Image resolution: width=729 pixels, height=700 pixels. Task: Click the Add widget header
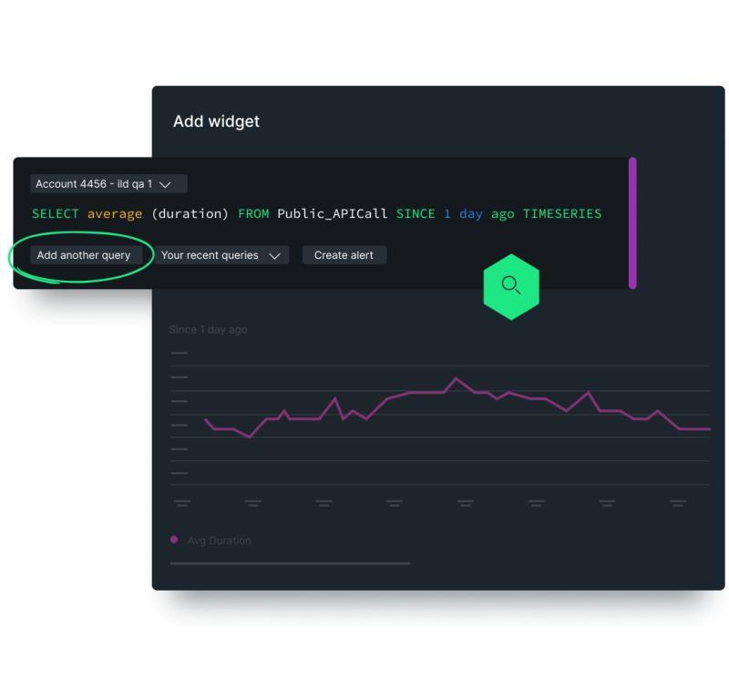pos(216,120)
